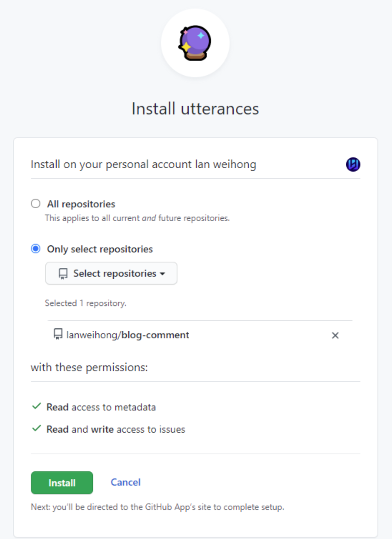Viewport: 392px width, 539px height.
Task: Click the green Install button
Action: pyautogui.click(x=62, y=483)
